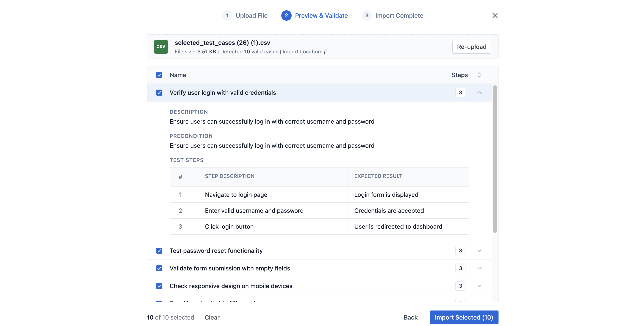This screenshot has width=644, height=326.
Task: Click the vertical scrollbar of the case list
Action: (495, 159)
